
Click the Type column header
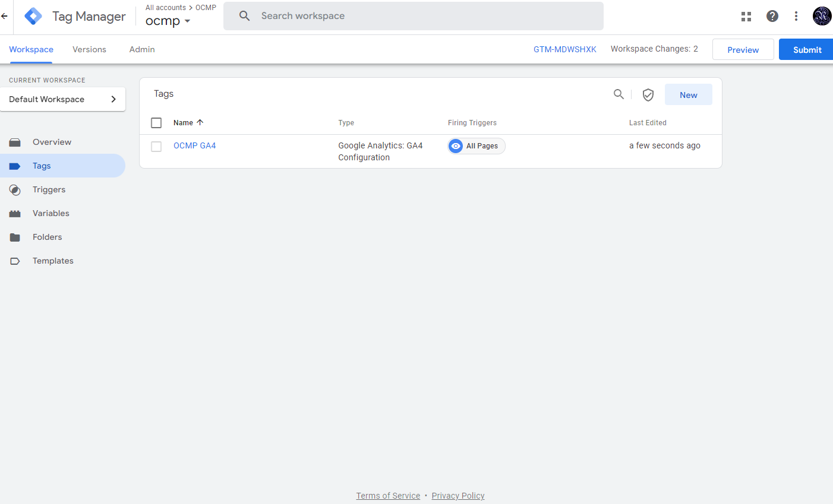coord(346,123)
